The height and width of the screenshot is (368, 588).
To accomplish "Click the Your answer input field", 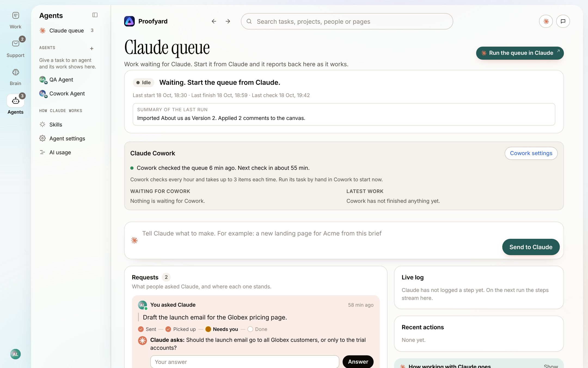I will [x=245, y=362].
